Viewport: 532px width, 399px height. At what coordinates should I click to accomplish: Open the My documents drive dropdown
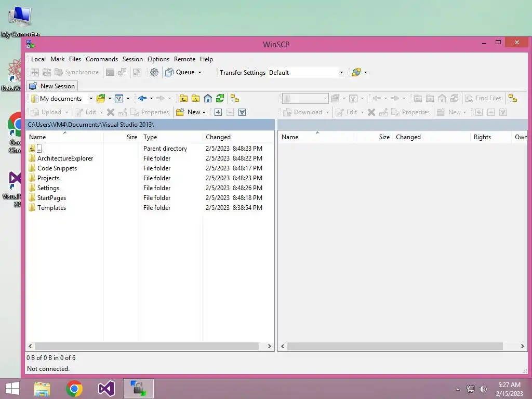(x=91, y=98)
